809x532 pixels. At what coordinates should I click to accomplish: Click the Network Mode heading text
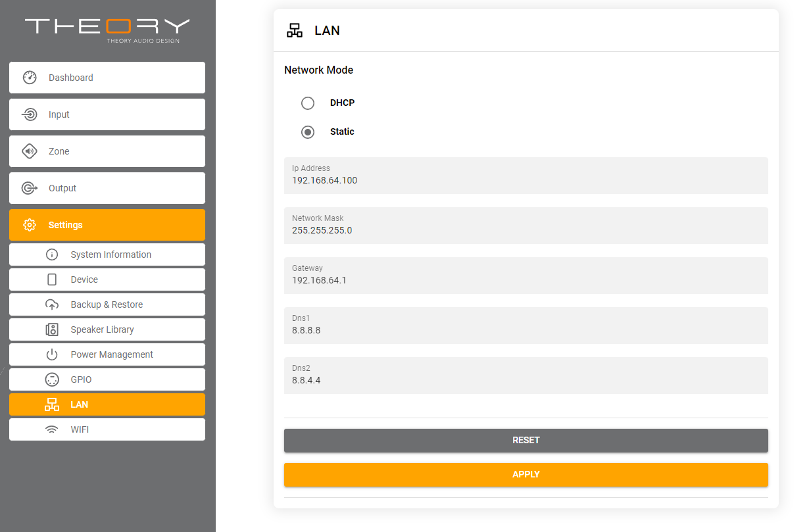(x=318, y=70)
